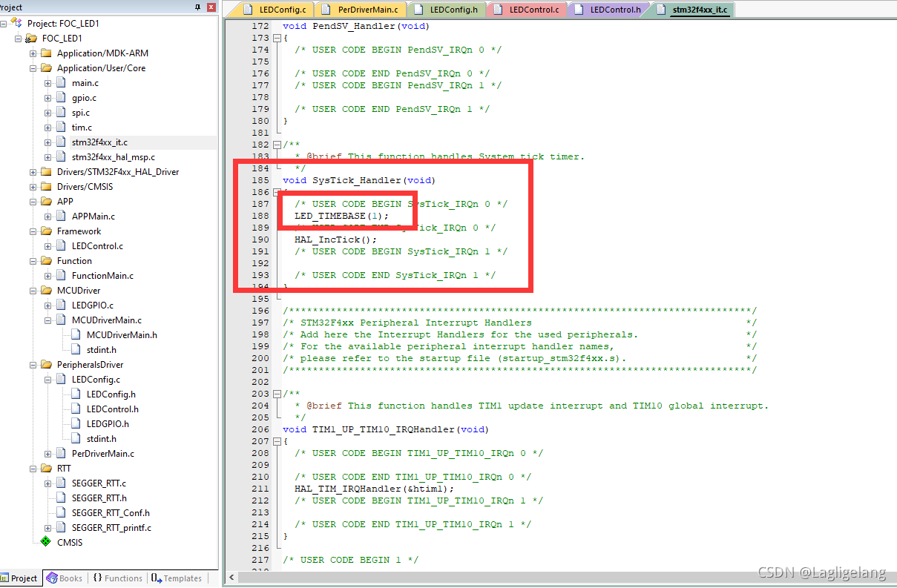Screen dimensions: 897x588
Task: Select SEGGER_RTT.c in the RTT group
Action: (99, 483)
